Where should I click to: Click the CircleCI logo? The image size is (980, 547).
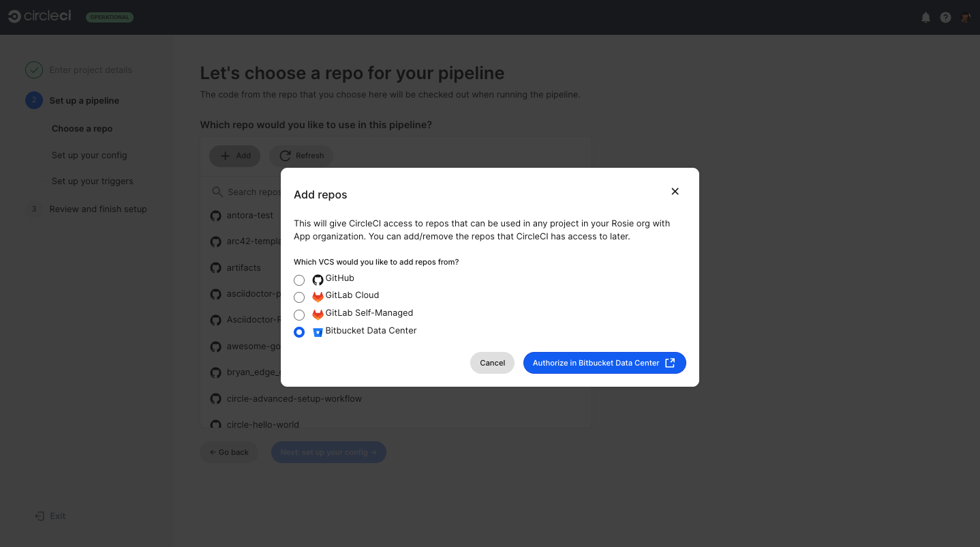[40, 16]
